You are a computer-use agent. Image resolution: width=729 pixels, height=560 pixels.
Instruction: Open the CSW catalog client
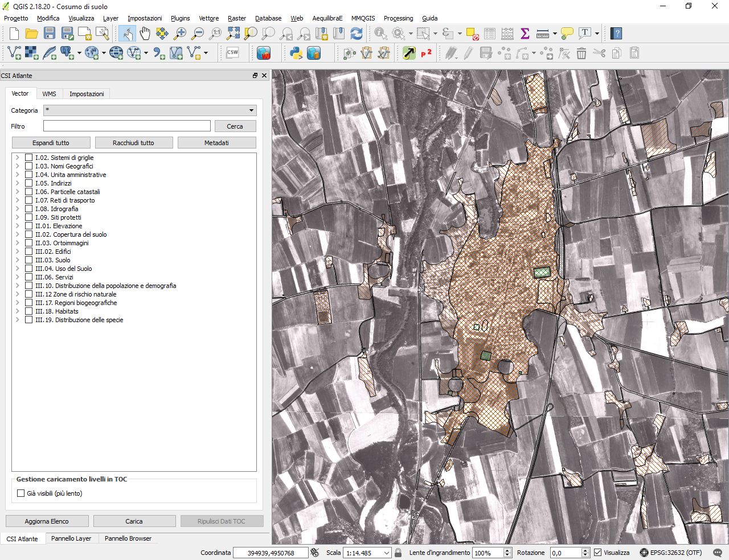(x=232, y=53)
